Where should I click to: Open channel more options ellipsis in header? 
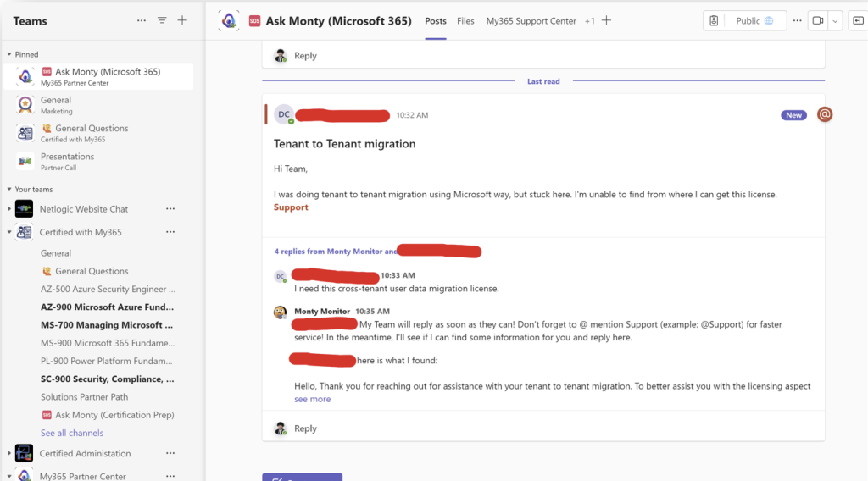pos(797,21)
